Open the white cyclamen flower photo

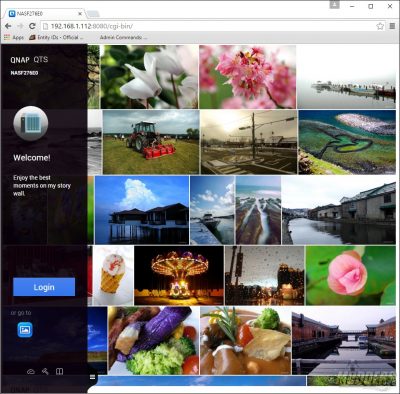(x=149, y=77)
